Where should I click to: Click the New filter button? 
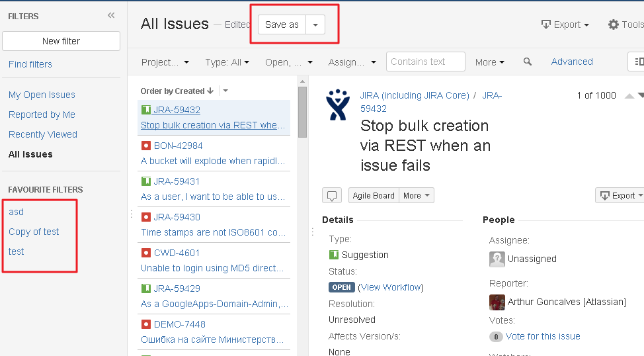pyautogui.click(x=61, y=41)
